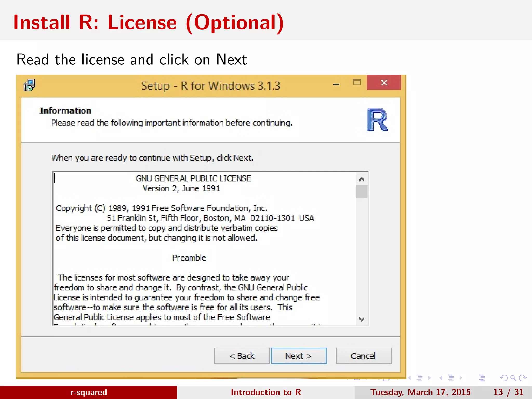Viewport: 532px width, 399px height.
Task: Click the '51 Franklin St, Fifth Floor' address line
Action: tap(210, 218)
